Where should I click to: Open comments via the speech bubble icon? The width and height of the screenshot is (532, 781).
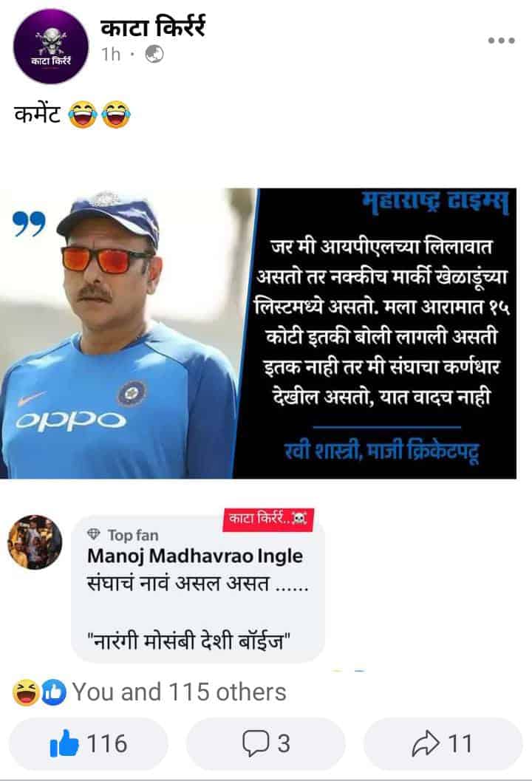pos(254,743)
